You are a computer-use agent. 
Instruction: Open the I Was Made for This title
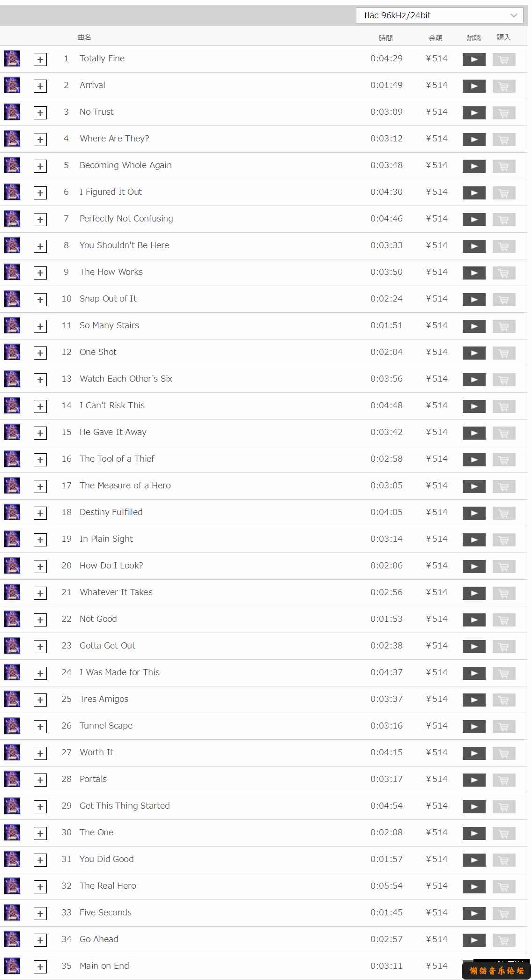point(119,672)
